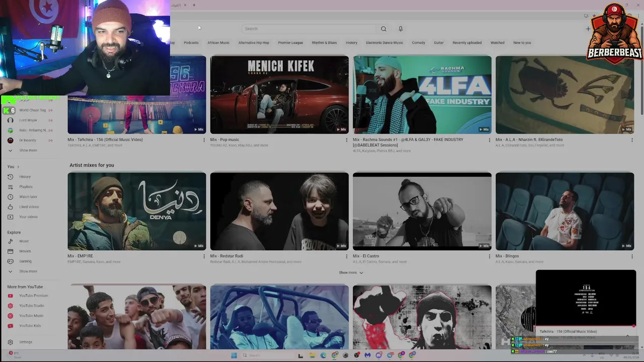This screenshot has height=362, width=644.
Task: Select the Watched filter chip
Action: coord(498,43)
